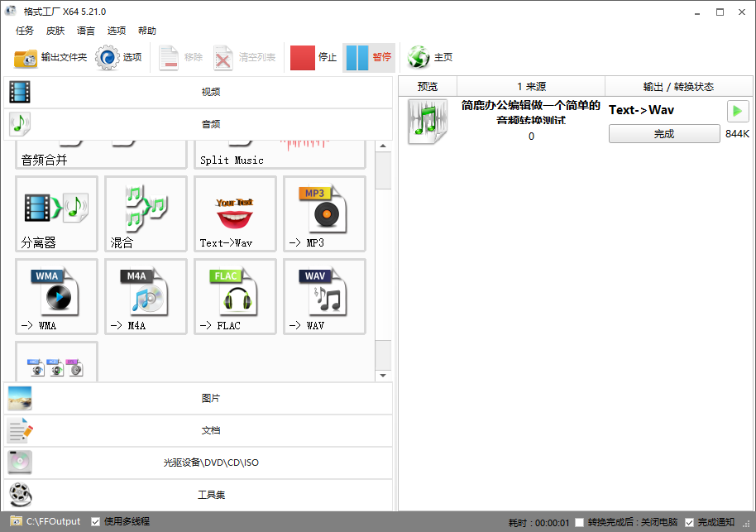Click the 1 来源 column header
The image size is (756, 532).
(x=531, y=86)
